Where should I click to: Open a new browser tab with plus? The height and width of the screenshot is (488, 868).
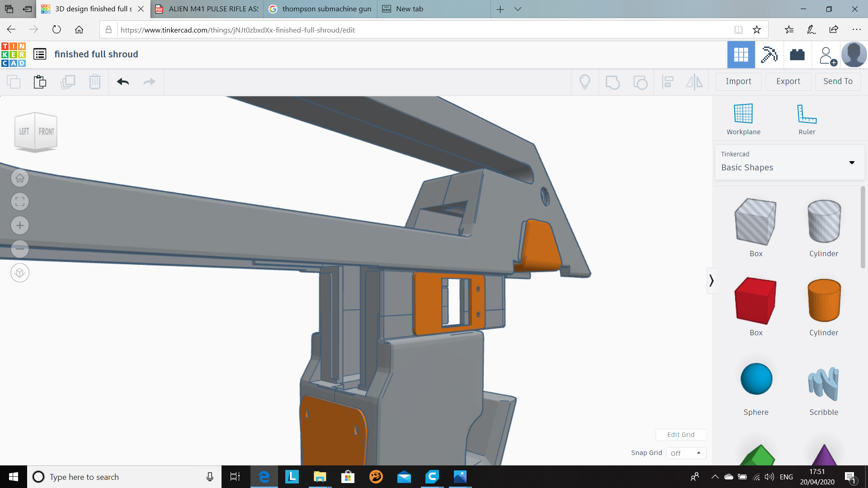(x=500, y=9)
